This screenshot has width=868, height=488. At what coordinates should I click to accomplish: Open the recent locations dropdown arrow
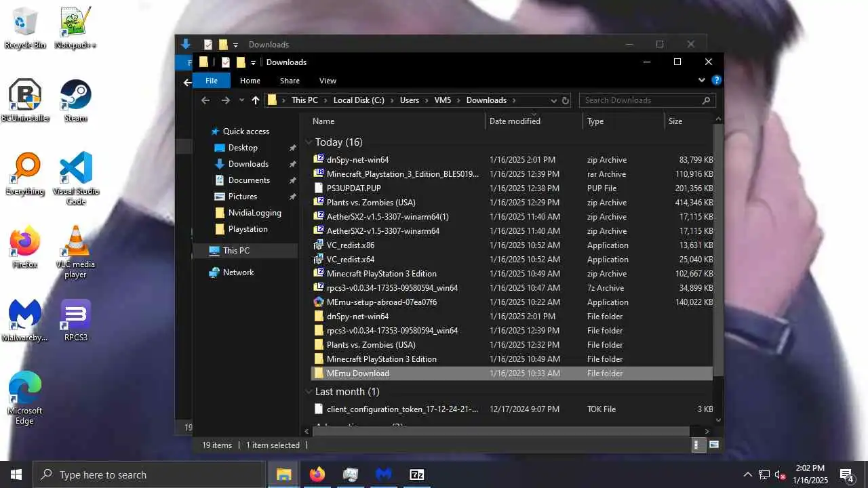(241, 100)
